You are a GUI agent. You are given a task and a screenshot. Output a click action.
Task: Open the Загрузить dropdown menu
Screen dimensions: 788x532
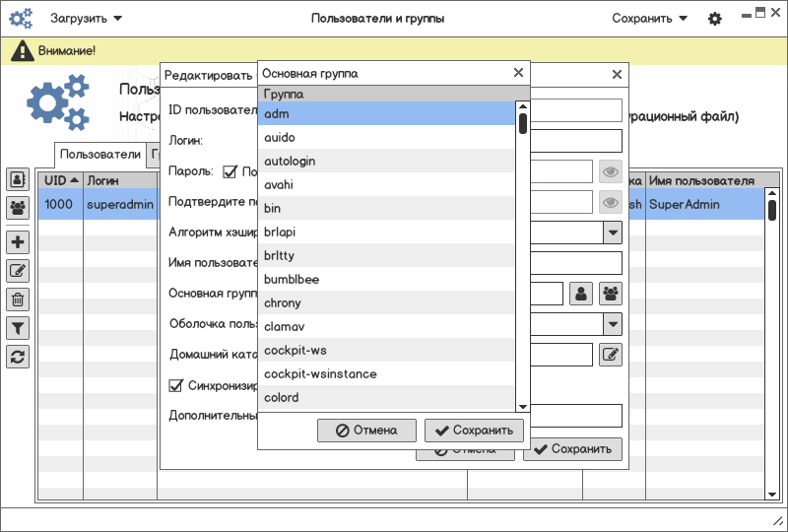86,19
